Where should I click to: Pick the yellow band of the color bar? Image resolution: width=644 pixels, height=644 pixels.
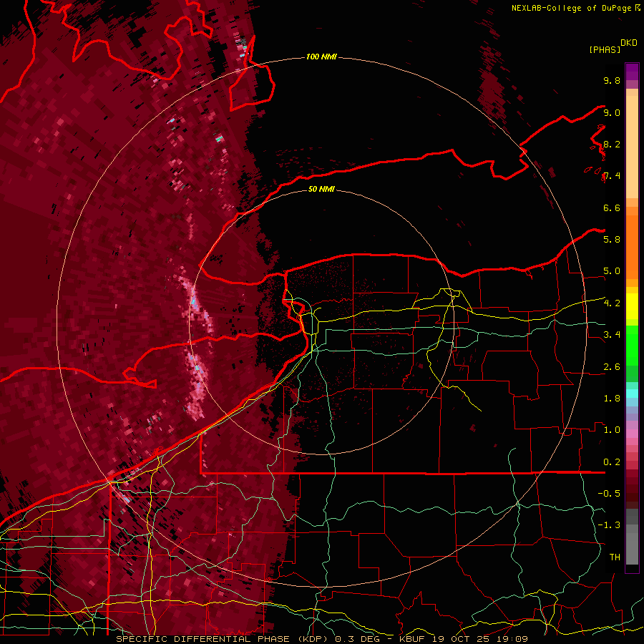click(x=632, y=306)
